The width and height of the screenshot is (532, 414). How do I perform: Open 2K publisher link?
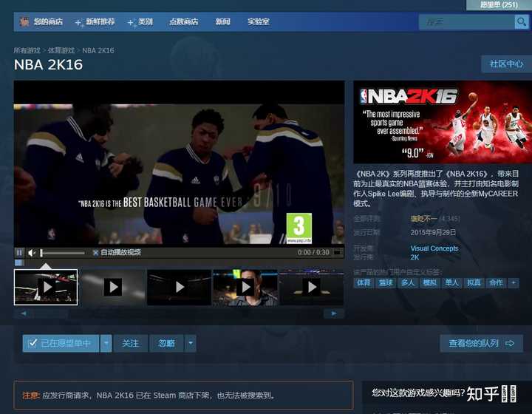coord(415,257)
